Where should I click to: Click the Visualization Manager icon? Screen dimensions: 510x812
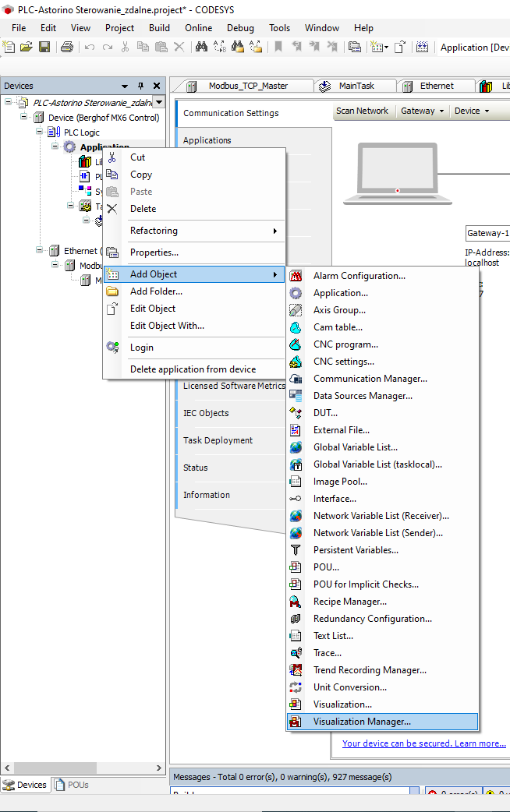tap(296, 722)
